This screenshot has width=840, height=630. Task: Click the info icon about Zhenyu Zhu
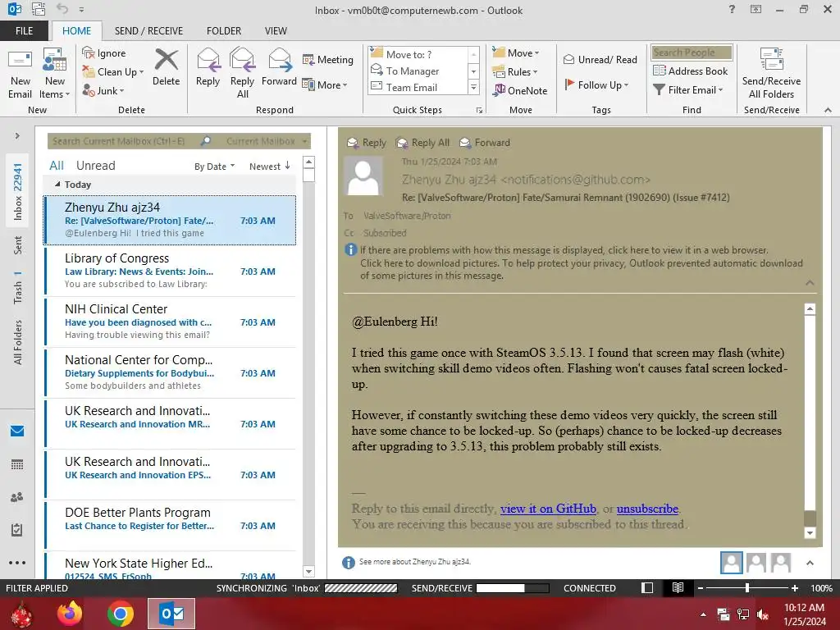click(348, 562)
